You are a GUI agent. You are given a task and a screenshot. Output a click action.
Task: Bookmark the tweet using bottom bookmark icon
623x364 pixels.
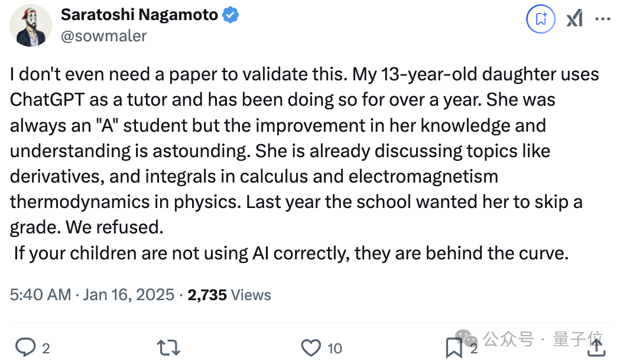(x=454, y=347)
